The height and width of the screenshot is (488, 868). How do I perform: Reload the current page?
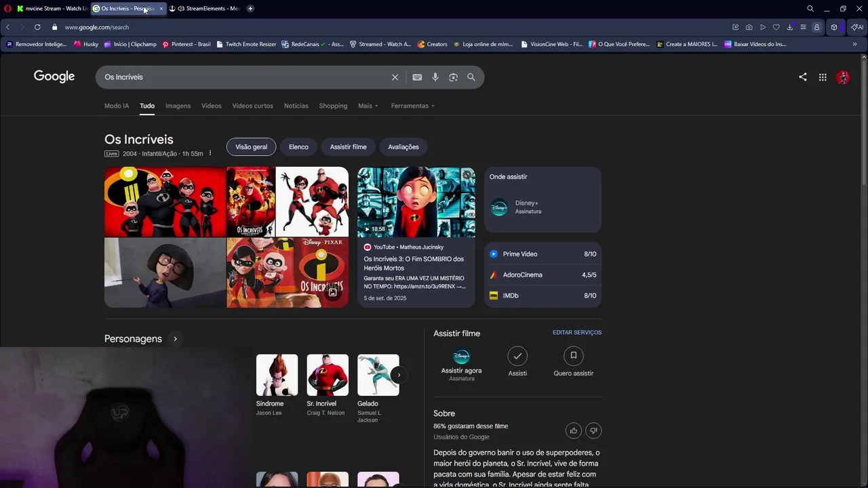(37, 27)
